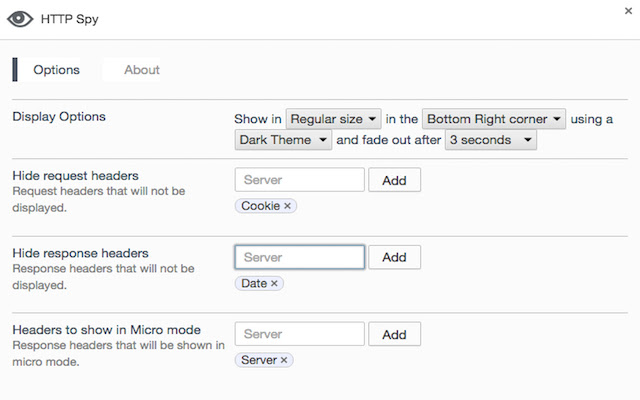Click Add for hide response headers
The image size is (640, 400).
pos(394,257)
